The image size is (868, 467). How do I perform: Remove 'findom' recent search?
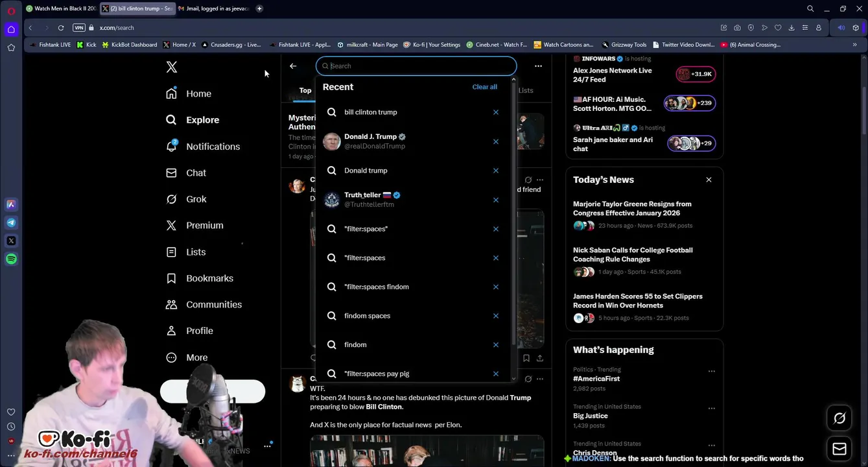496,345
